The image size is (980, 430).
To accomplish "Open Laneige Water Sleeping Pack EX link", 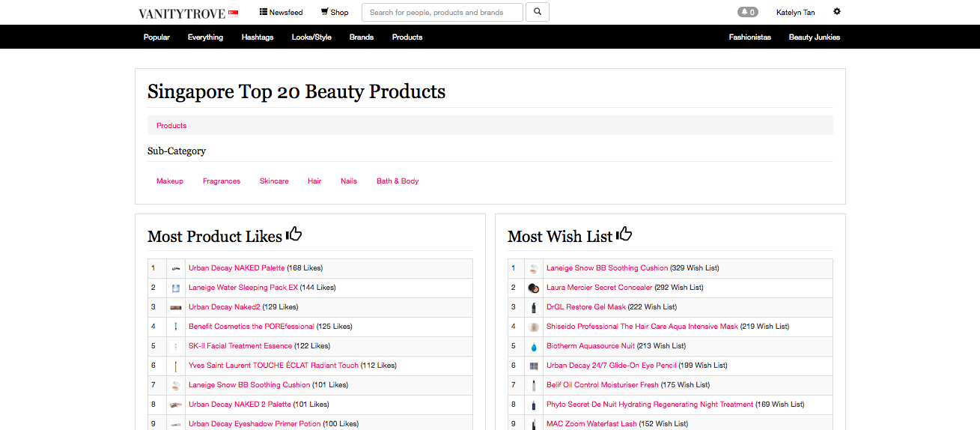I will [243, 288].
